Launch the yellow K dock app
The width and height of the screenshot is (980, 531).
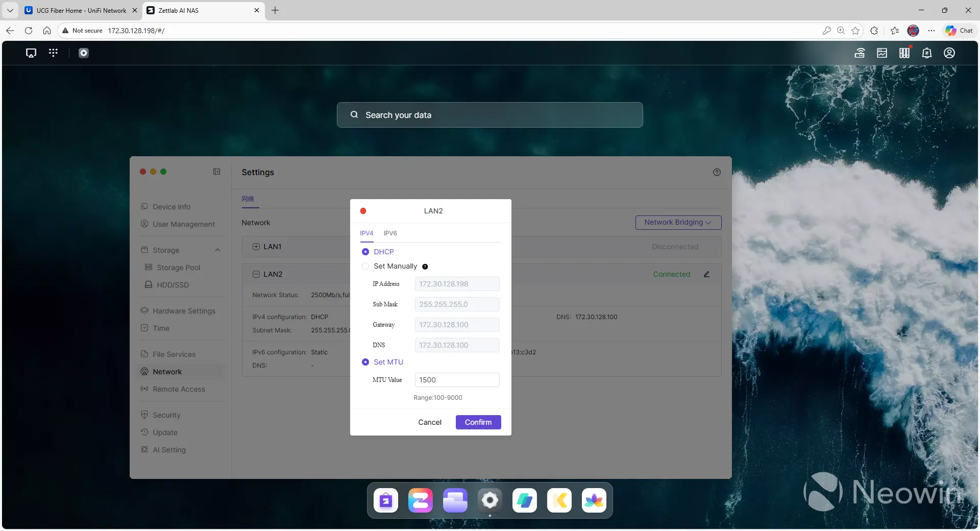pyautogui.click(x=559, y=500)
